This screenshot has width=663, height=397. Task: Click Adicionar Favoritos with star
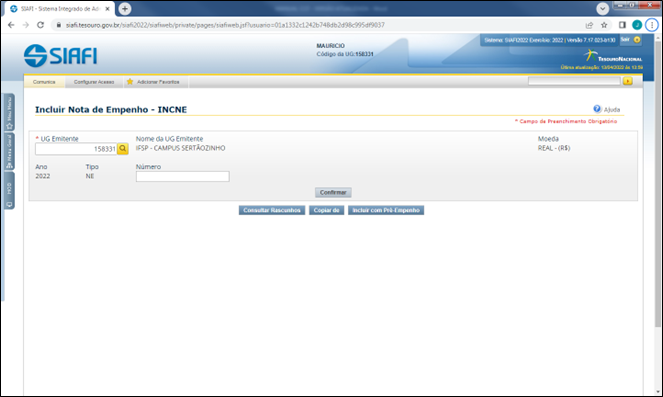(x=153, y=82)
